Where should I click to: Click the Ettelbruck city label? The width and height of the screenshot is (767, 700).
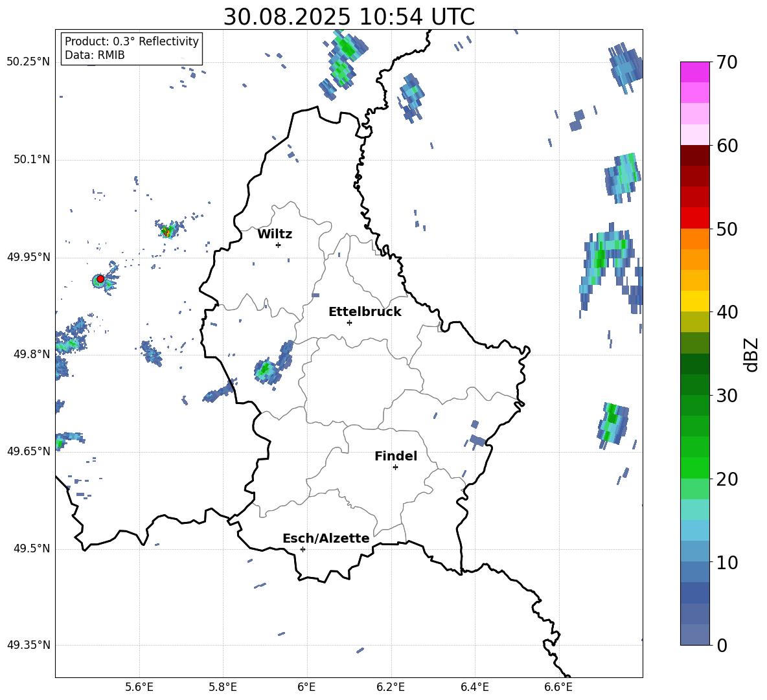coord(365,312)
